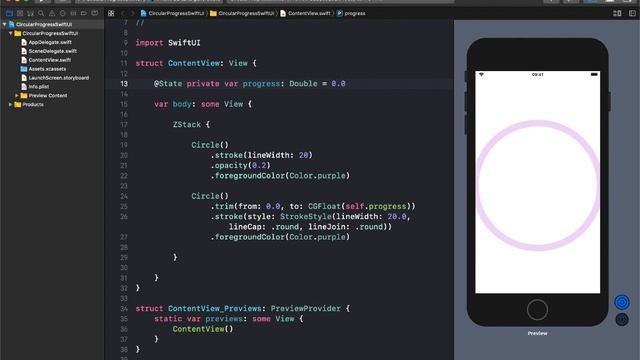The image size is (640, 360).
Task: Go forward in editor history
Action: pyautogui.click(x=132, y=13)
